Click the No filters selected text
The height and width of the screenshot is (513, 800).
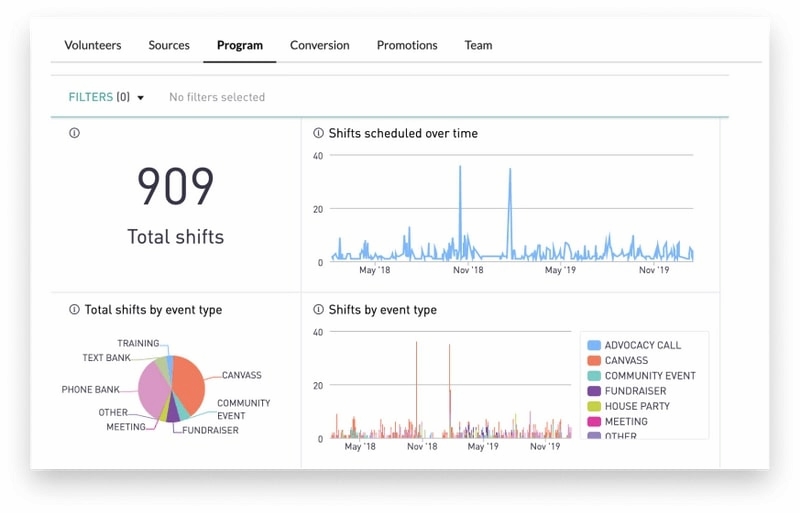click(217, 97)
